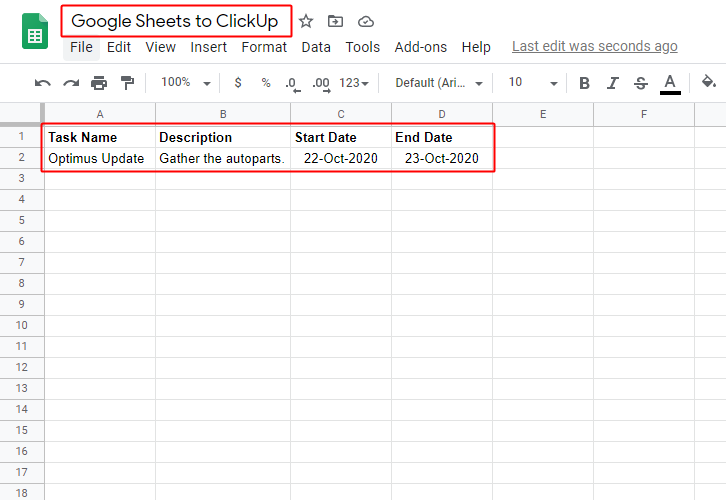Star the Google Sheets to ClickUp document
This screenshot has height=500, width=726.
(x=306, y=21)
